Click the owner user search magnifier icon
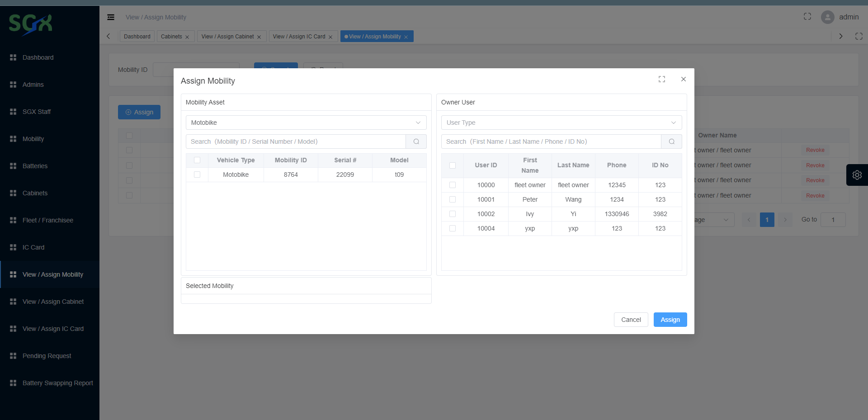868x420 pixels. 672,142
